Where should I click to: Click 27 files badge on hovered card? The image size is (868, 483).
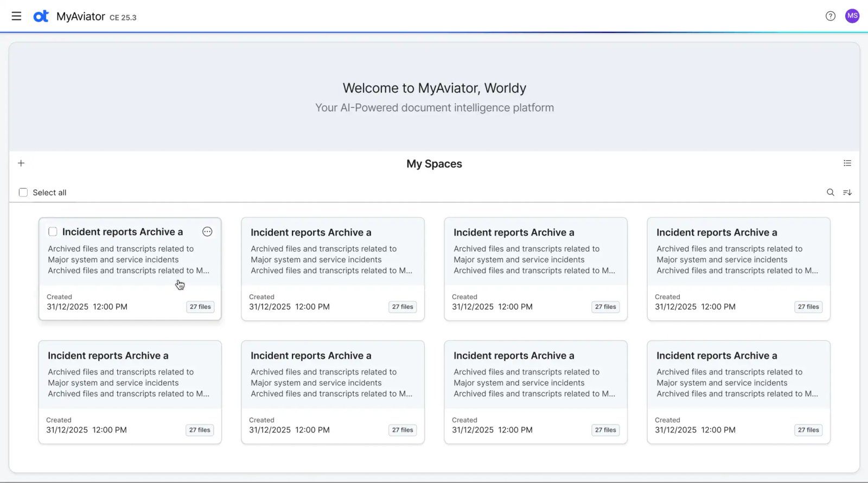[200, 307]
